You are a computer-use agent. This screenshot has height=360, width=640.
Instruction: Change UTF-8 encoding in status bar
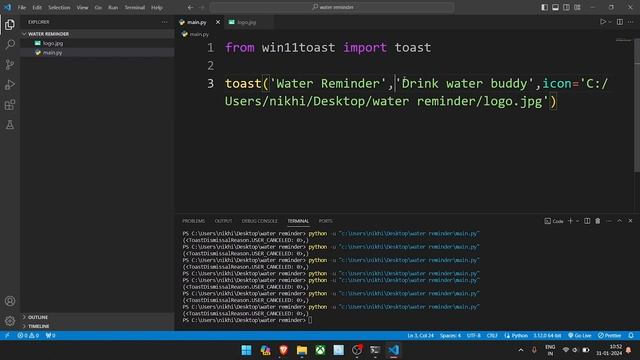[x=473, y=336]
